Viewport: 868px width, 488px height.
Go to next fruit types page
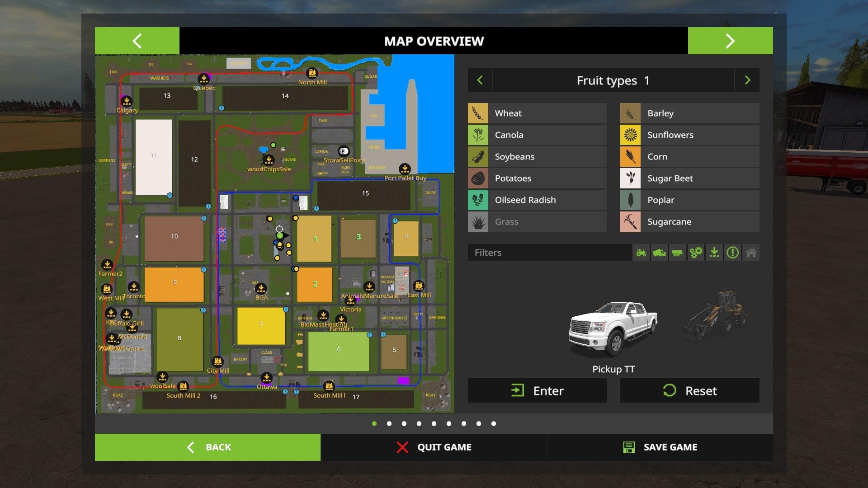[x=747, y=80]
